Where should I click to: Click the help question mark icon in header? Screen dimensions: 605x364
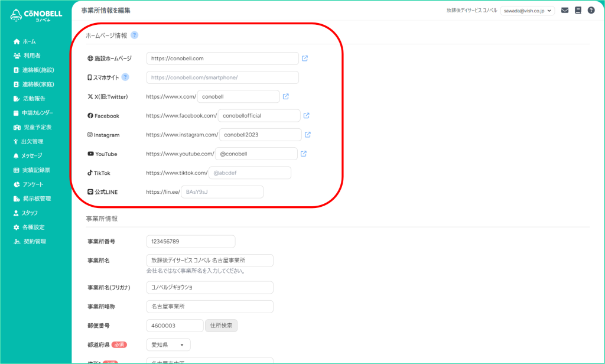click(591, 11)
